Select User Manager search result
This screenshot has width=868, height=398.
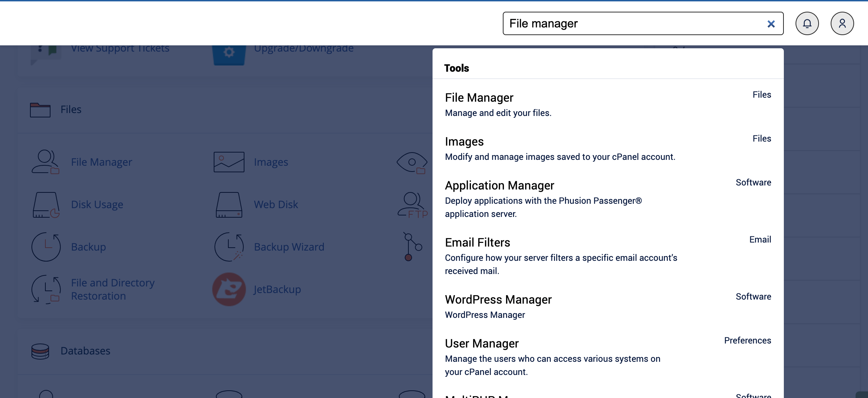pyautogui.click(x=482, y=343)
